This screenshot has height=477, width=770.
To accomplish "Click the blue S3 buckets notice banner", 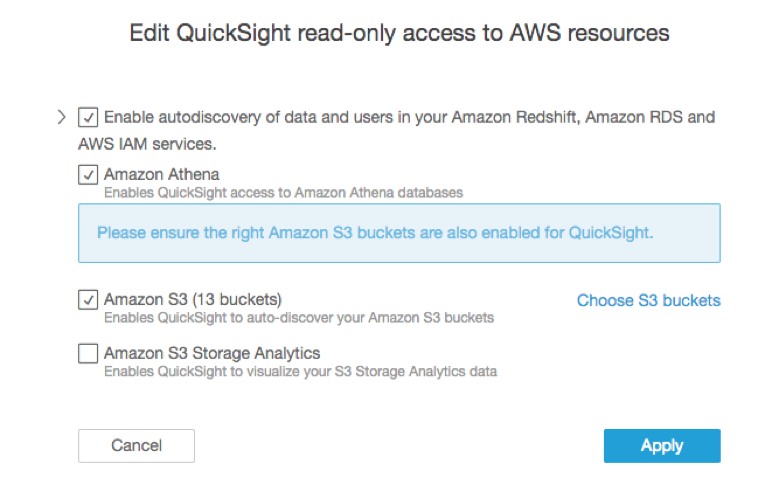I will coord(398,233).
